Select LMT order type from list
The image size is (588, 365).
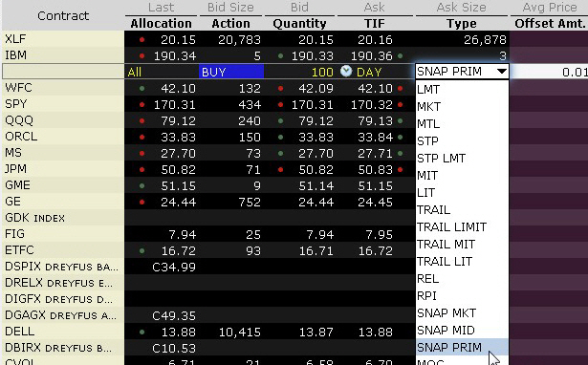462,89
